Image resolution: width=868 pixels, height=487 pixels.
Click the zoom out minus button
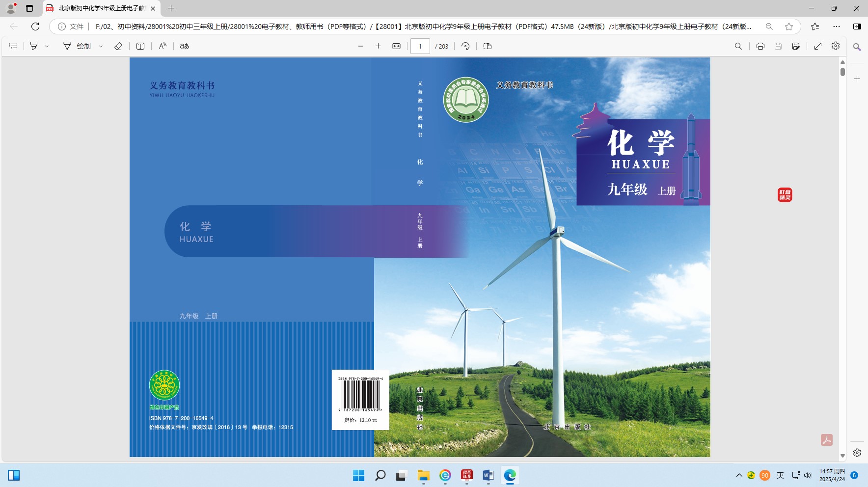[361, 46]
